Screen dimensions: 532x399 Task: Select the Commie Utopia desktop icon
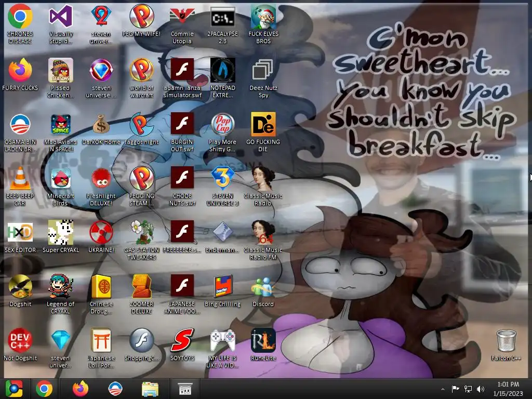coord(182,16)
